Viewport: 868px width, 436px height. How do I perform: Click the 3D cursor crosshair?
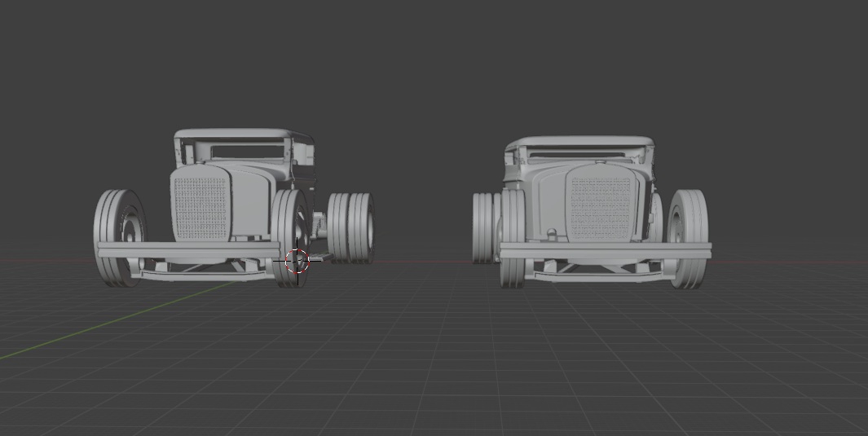tap(297, 261)
